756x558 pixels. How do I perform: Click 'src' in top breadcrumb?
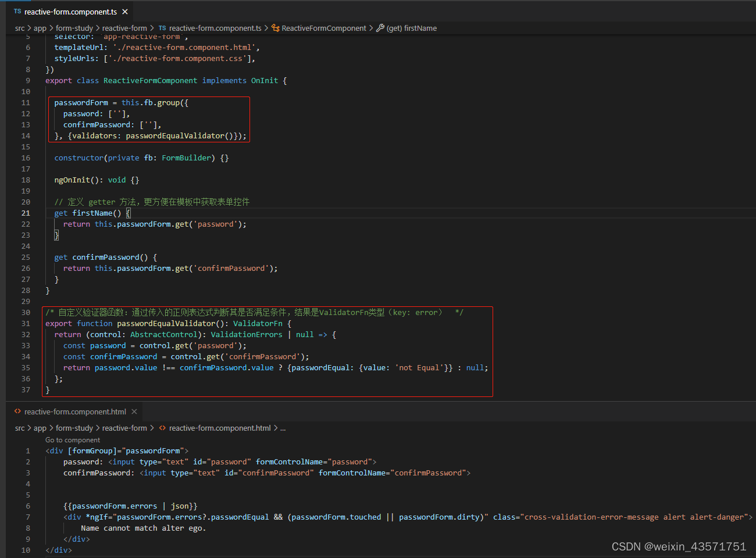click(x=20, y=28)
